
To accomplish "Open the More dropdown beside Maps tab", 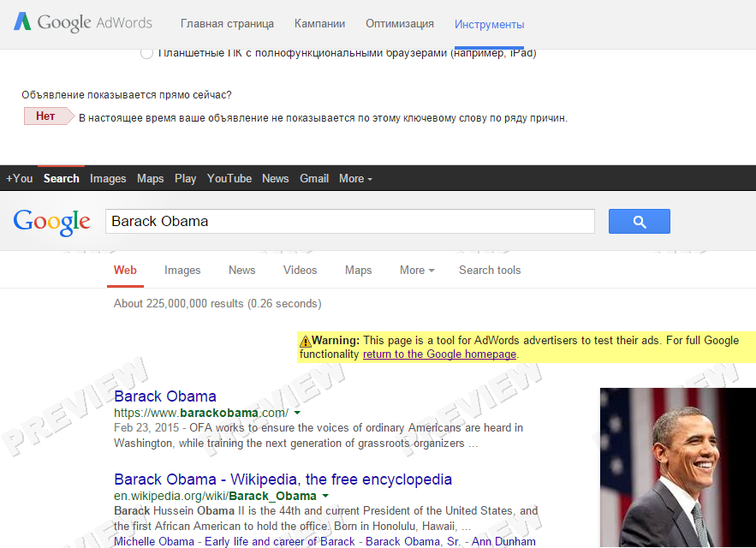I will coord(417,270).
